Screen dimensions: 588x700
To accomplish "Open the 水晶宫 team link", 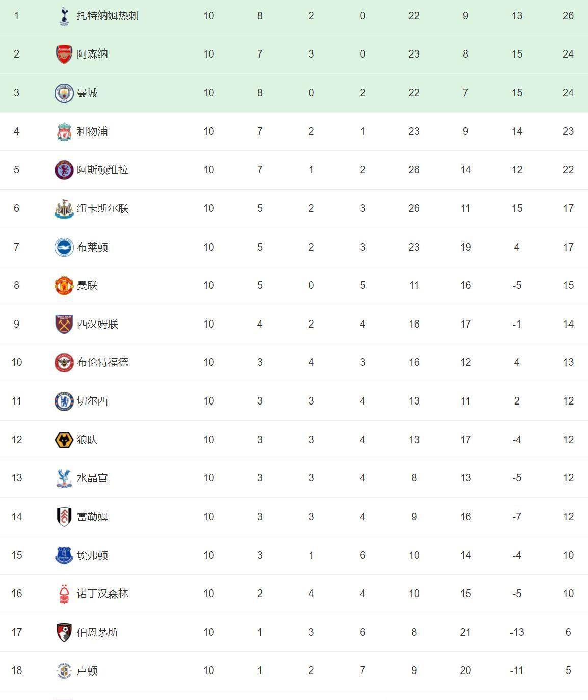I will pyautogui.click(x=92, y=478).
